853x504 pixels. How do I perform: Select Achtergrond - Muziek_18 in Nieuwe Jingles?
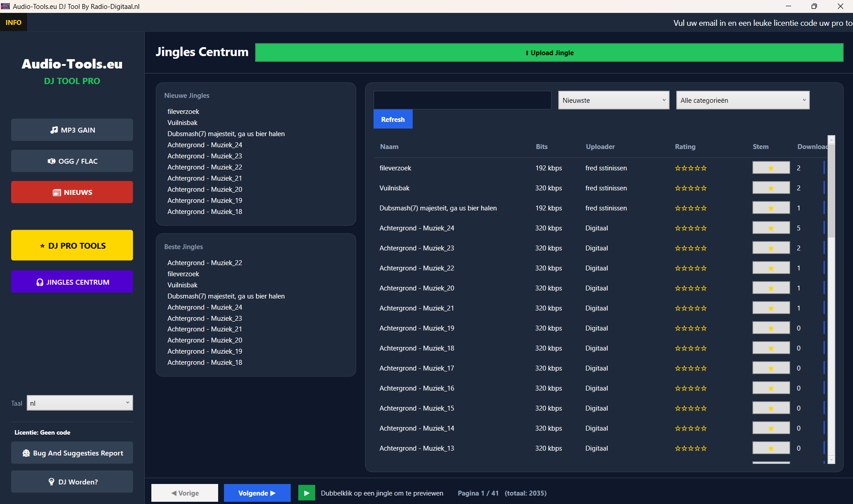(x=205, y=211)
